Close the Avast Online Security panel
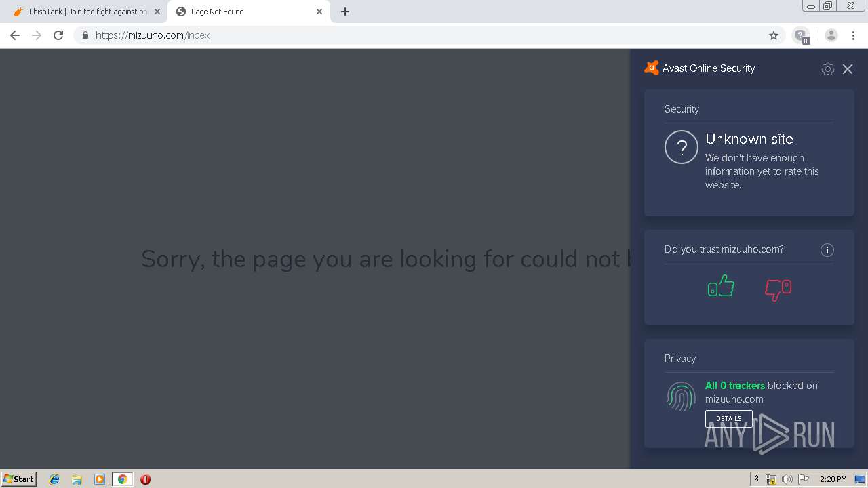 tap(848, 69)
